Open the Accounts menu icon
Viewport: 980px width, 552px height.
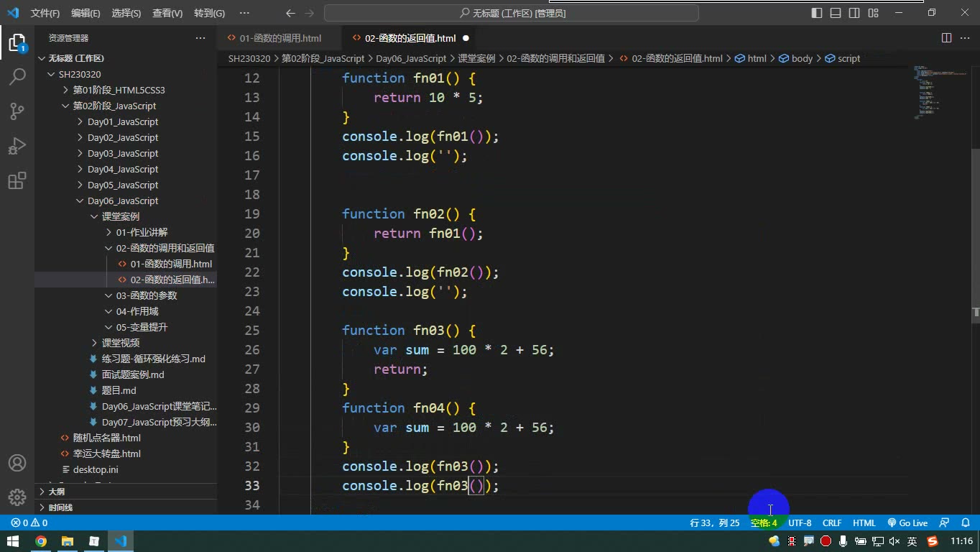tap(17, 463)
